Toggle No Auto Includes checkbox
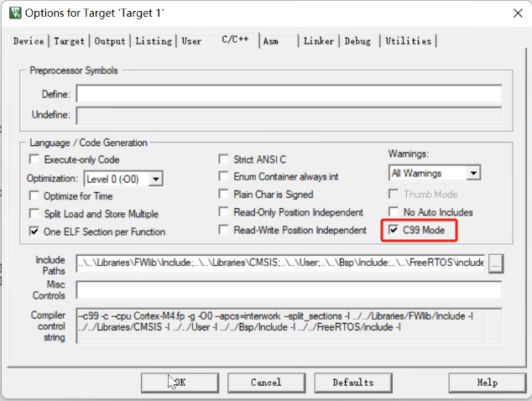This screenshot has height=401, width=532. [394, 212]
